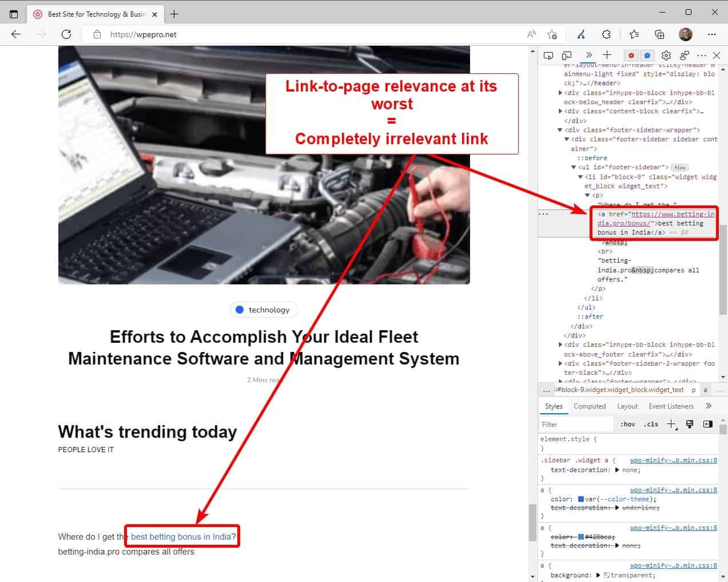Show hidden breadcrumbs on the left
The width and height of the screenshot is (728, 582).
[x=546, y=390]
